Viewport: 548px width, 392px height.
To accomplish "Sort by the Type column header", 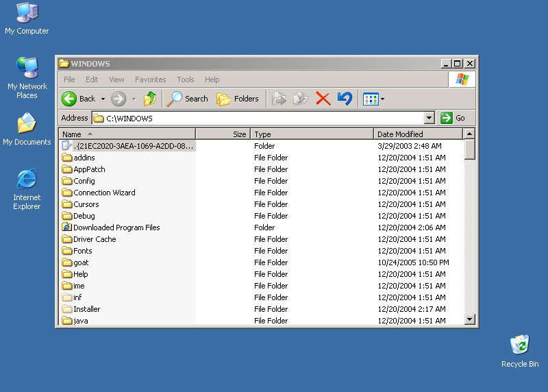I will [x=312, y=134].
